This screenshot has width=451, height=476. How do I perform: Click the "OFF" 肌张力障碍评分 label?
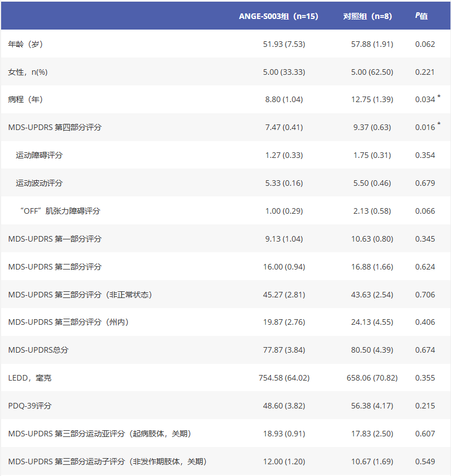click(60, 211)
